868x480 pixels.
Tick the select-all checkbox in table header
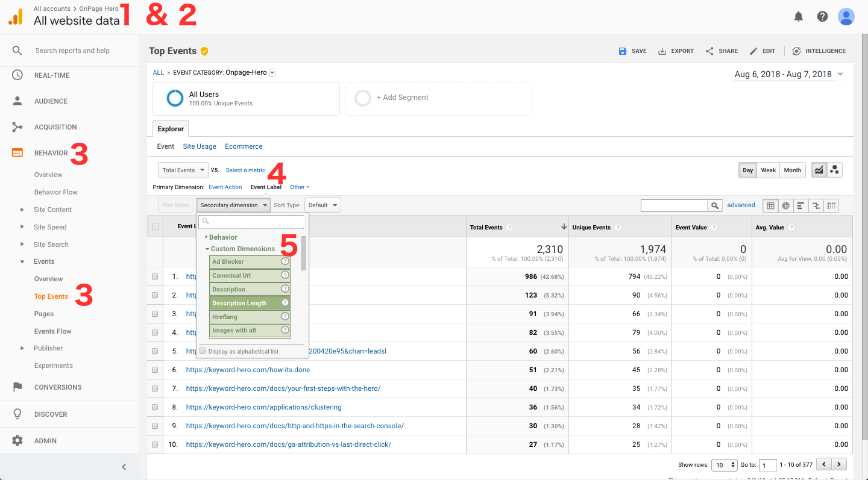click(156, 226)
